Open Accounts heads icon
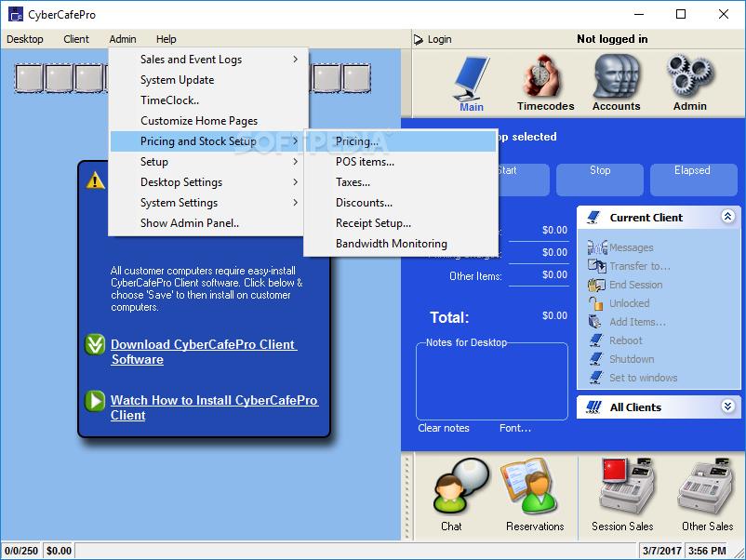The width and height of the screenshot is (746, 560). click(x=617, y=76)
